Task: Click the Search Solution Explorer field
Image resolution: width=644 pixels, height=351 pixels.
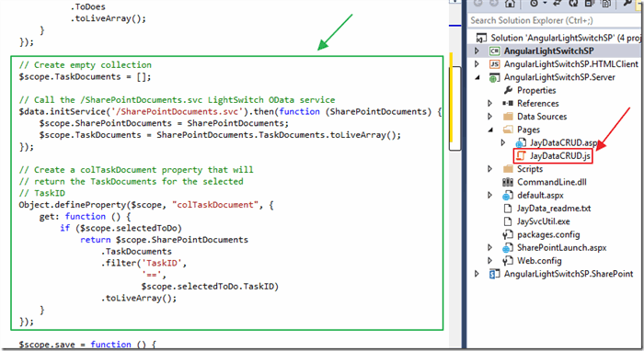Action: point(556,20)
